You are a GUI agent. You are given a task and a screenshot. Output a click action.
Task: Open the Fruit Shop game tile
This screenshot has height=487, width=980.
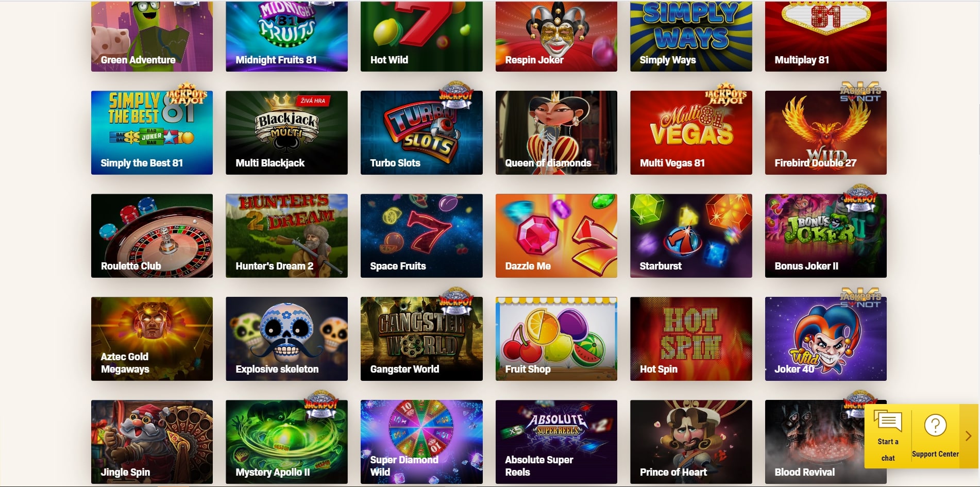click(x=556, y=339)
